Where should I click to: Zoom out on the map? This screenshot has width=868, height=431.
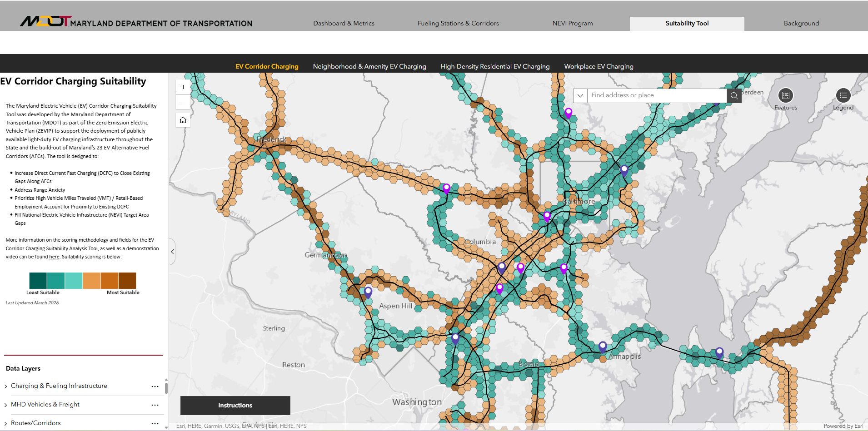(183, 102)
